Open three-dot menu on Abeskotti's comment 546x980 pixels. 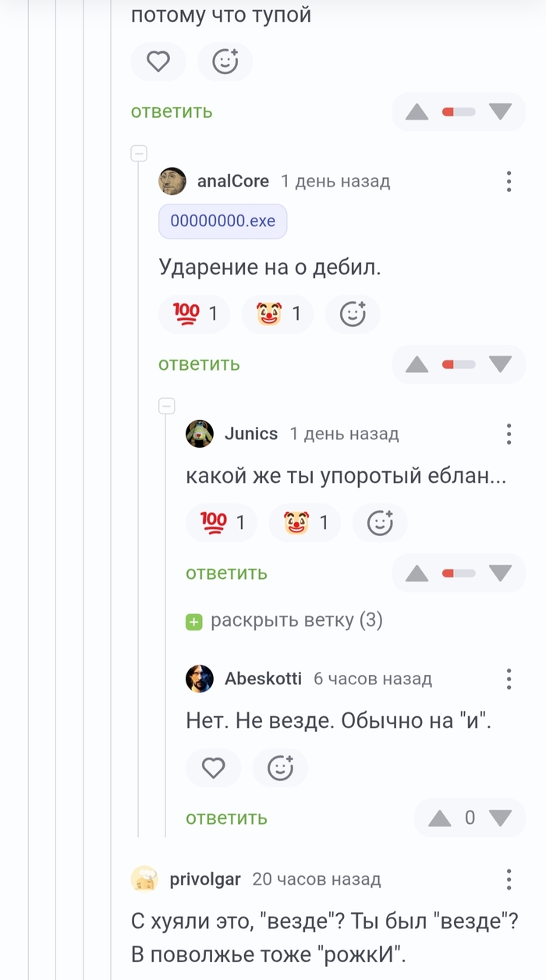509,679
